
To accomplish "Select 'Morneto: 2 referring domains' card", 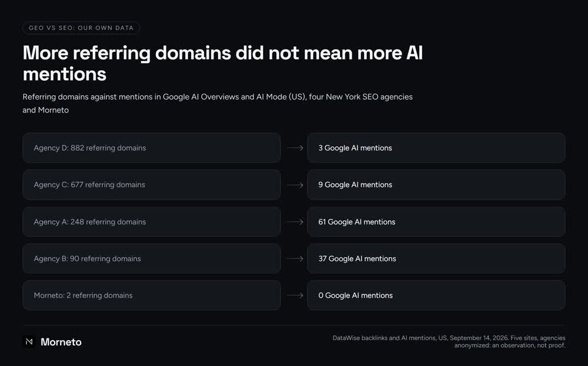I will tap(152, 295).
